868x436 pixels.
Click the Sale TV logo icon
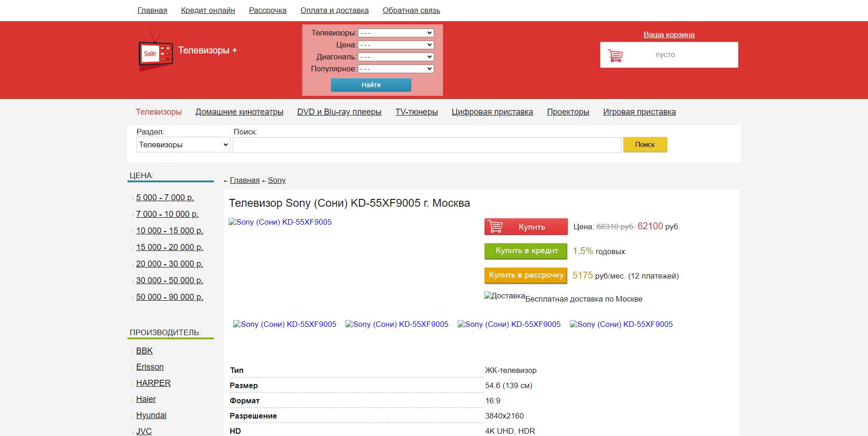point(155,51)
